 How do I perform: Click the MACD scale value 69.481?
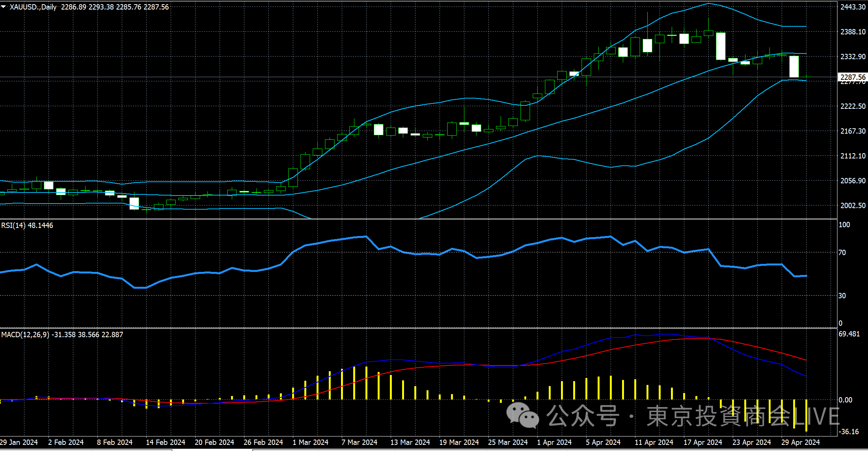[849, 334]
